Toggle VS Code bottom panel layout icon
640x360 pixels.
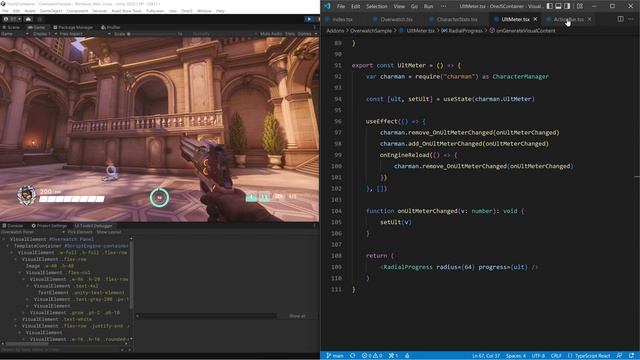[558, 6]
